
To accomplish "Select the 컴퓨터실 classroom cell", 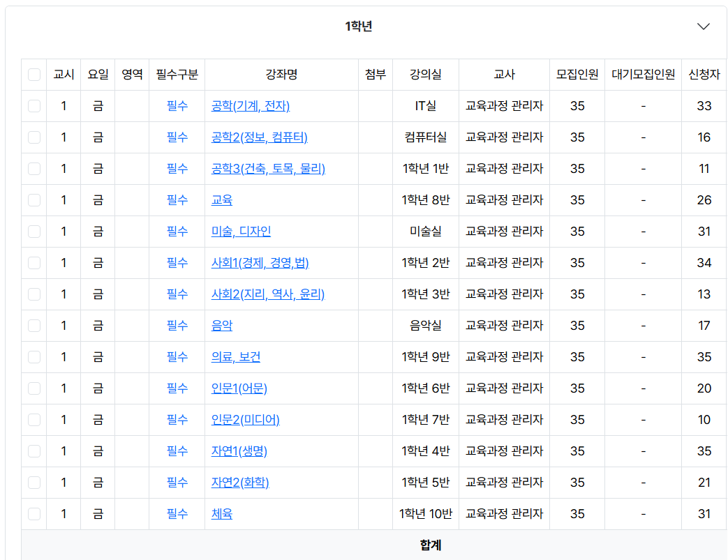I will click(425, 137).
